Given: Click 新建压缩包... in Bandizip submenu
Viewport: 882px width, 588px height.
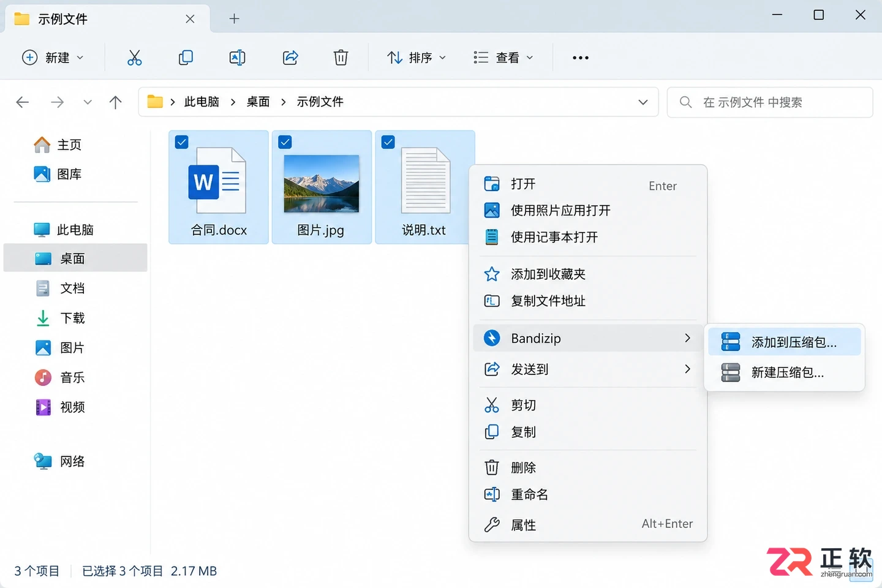Looking at the screenshot, I should (x=784, y=372).
